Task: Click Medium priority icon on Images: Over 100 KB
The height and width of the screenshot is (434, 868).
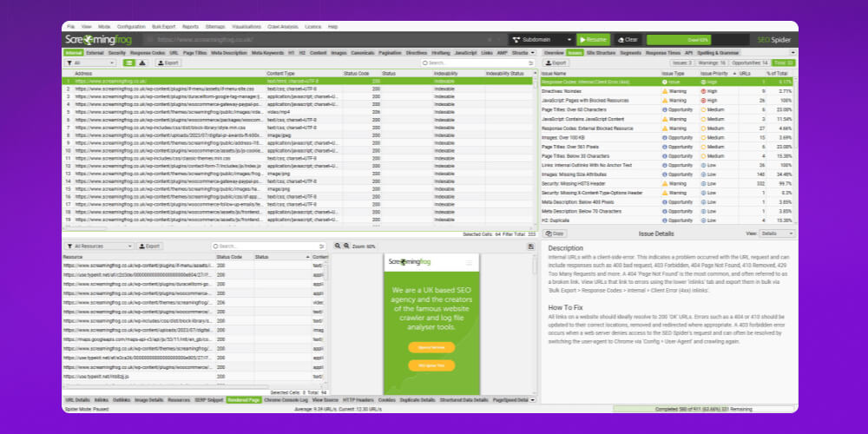Action: pyautogui.click(x=703, y=137)
